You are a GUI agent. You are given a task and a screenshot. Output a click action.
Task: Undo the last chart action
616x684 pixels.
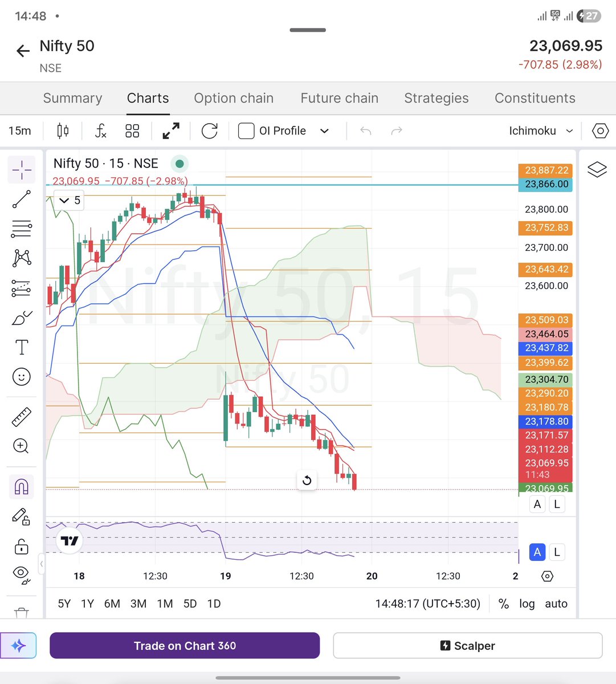point(366,131)
